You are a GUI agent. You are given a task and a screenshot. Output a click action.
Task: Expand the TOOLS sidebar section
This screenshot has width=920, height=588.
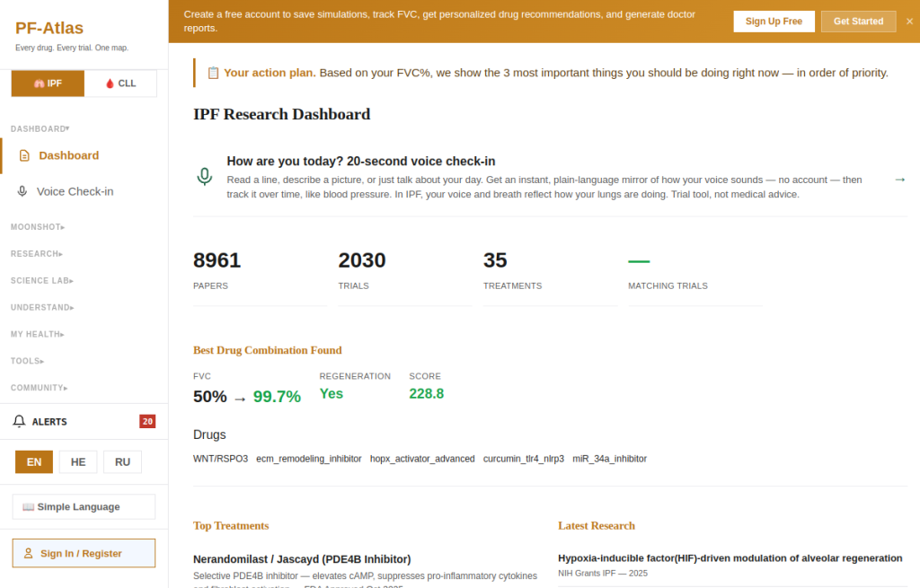click(x=27, y=361)
